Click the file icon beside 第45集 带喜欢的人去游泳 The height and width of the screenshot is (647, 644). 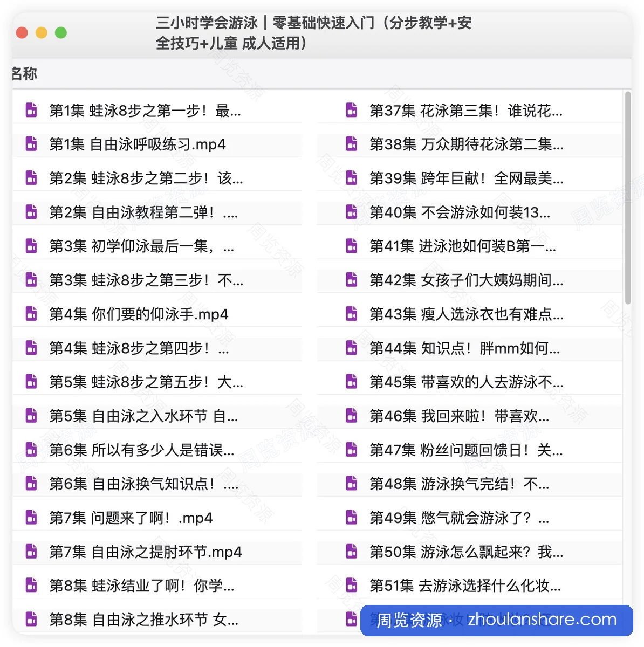point(352,382)
